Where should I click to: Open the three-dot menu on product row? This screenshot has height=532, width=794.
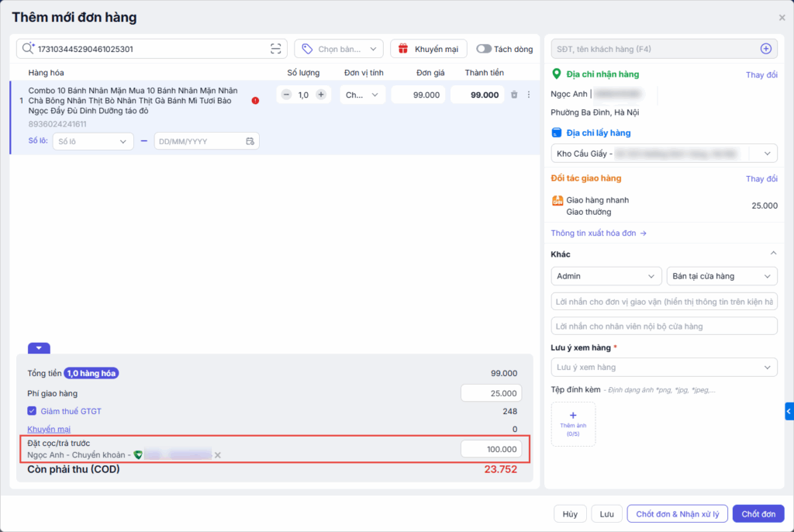[x=529, y=95]
